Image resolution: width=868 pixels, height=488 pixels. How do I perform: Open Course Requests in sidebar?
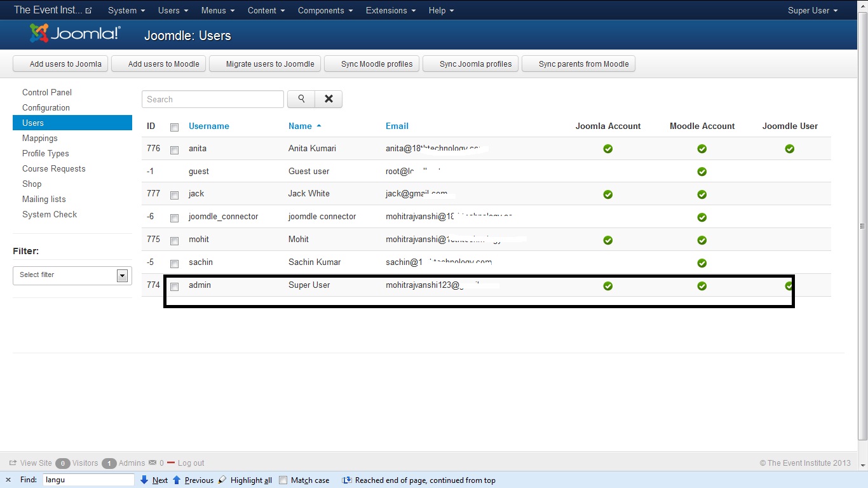pos(53,168)
